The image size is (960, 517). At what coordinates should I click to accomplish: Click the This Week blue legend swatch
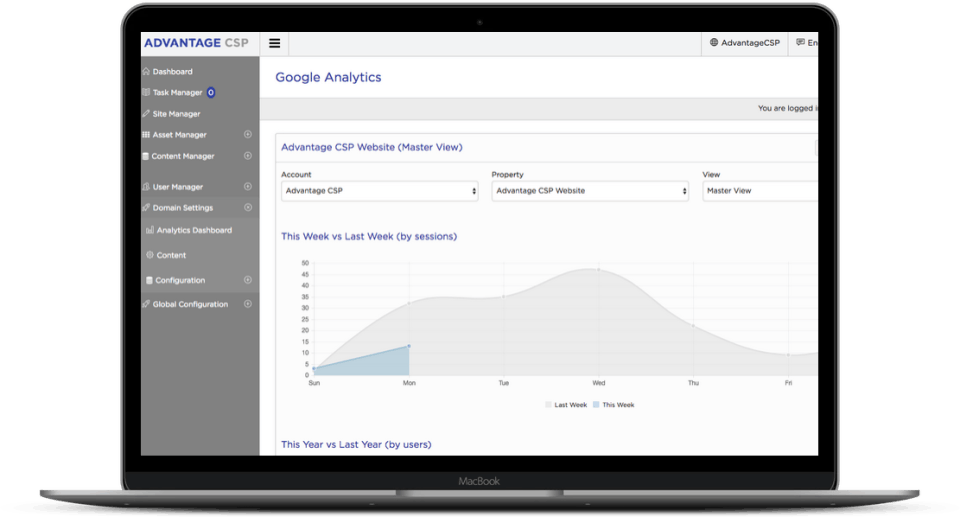[596, 405]
